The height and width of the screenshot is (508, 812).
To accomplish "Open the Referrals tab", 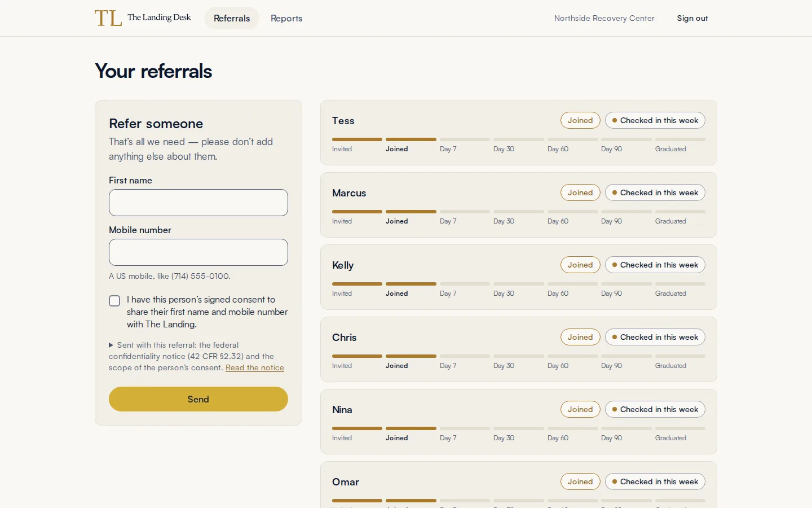I will pyautogui.click(x=232, y=18).
